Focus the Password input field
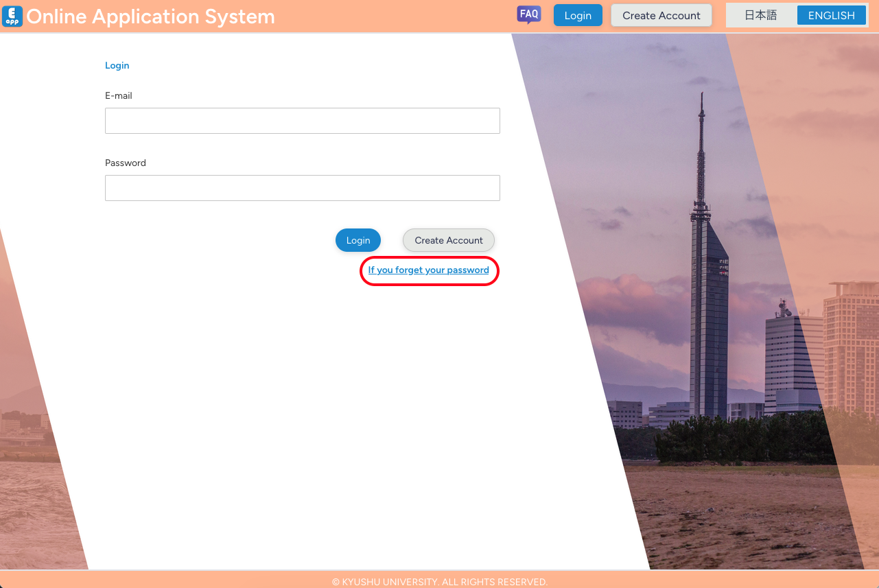Image resolution: width=879 pixels, height=588 pixels. [303, 188]
